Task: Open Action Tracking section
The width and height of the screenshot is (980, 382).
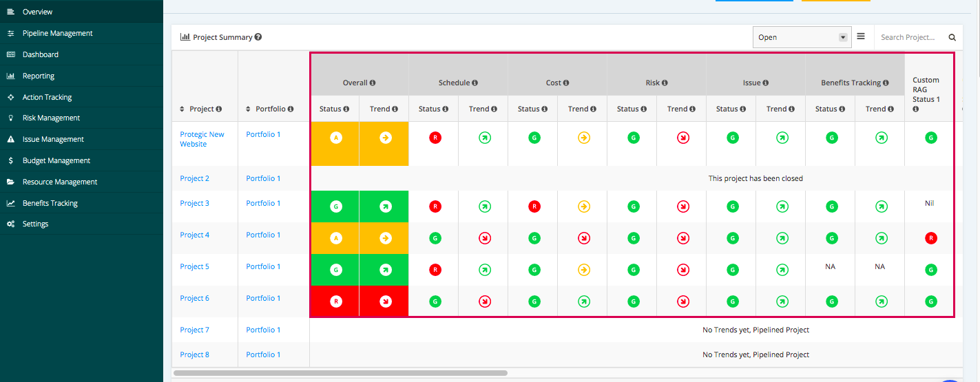Action: [81, 97]
